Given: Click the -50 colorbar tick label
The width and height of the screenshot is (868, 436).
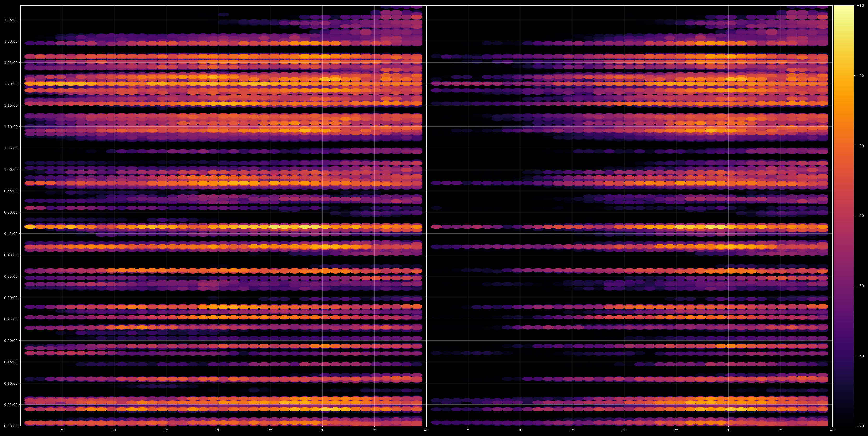Looking at the screenshot, I should tap(860, 286).
